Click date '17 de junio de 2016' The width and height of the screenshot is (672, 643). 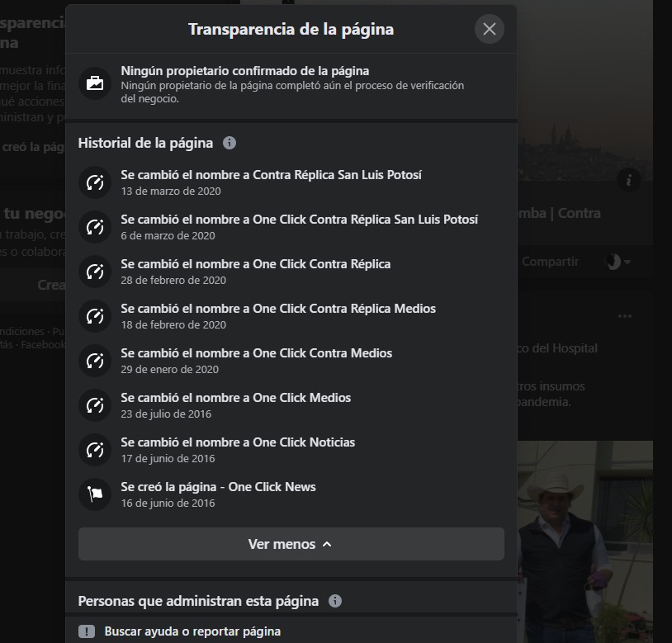[168, 458]
